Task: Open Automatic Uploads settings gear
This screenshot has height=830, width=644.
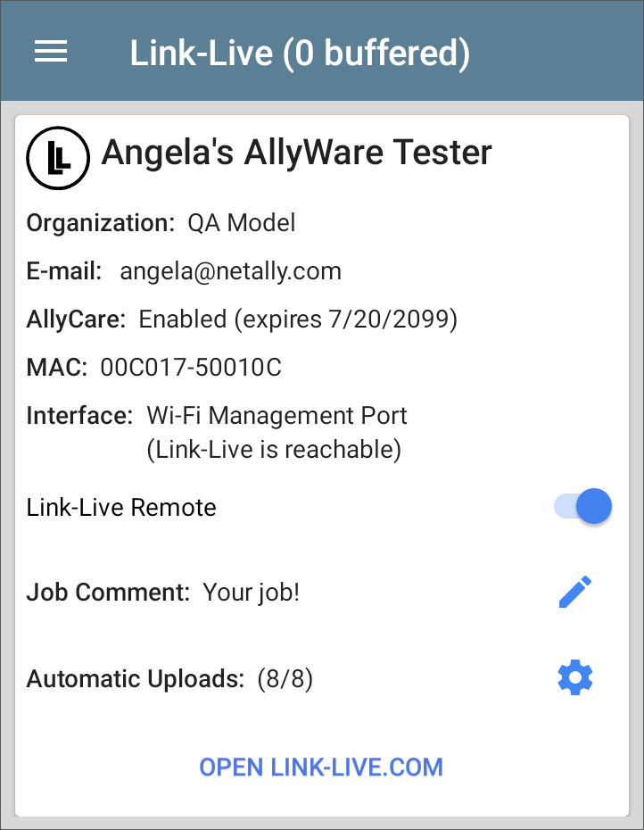Action: [x=575, y=678]
